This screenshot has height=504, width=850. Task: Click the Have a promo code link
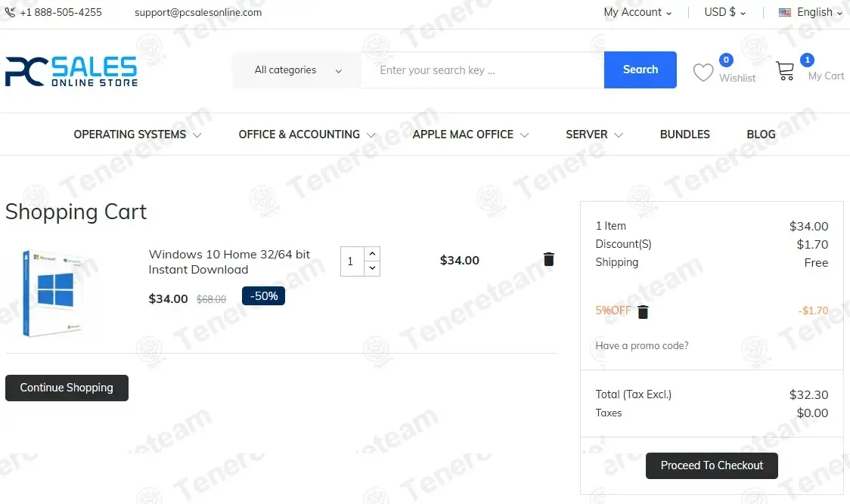pos(642,346)
